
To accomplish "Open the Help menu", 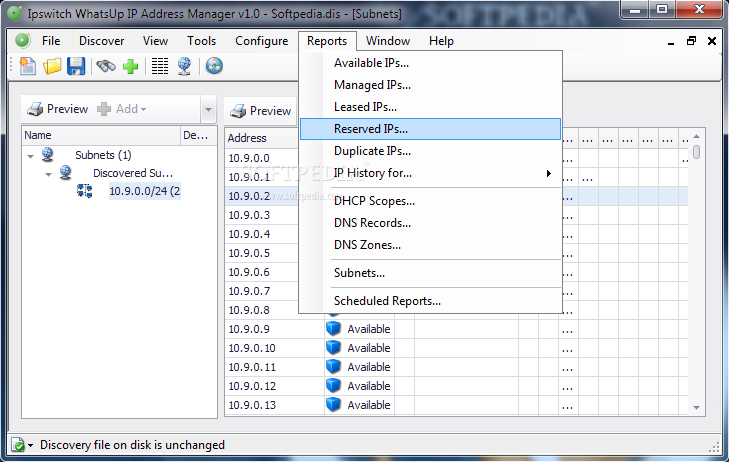I will click(441, 41).
